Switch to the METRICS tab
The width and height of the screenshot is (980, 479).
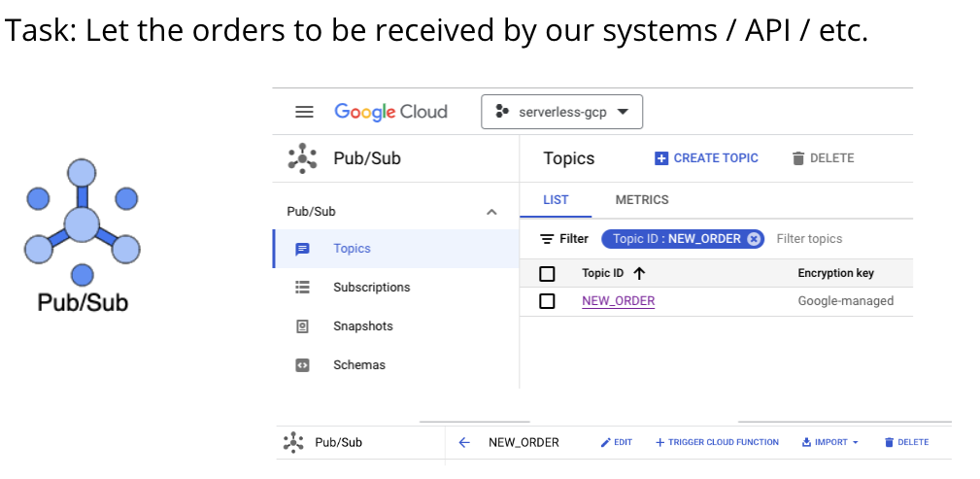[x=642, y=200]
